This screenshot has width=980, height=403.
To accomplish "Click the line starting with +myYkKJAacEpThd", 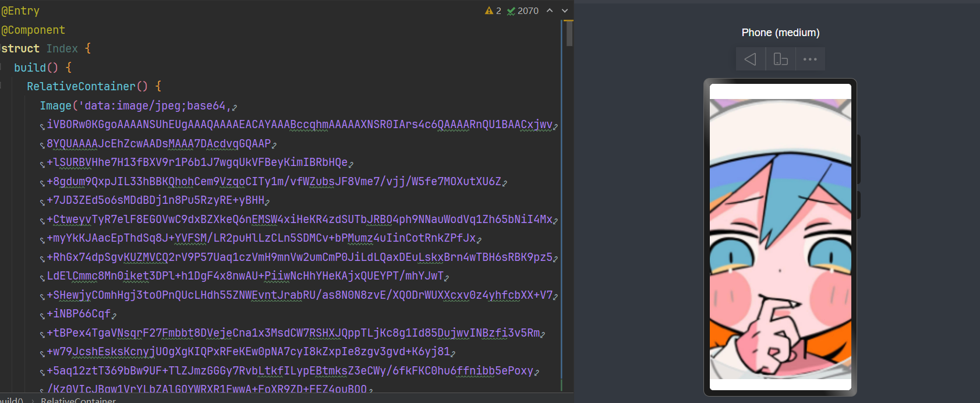I will click(261, 238).
